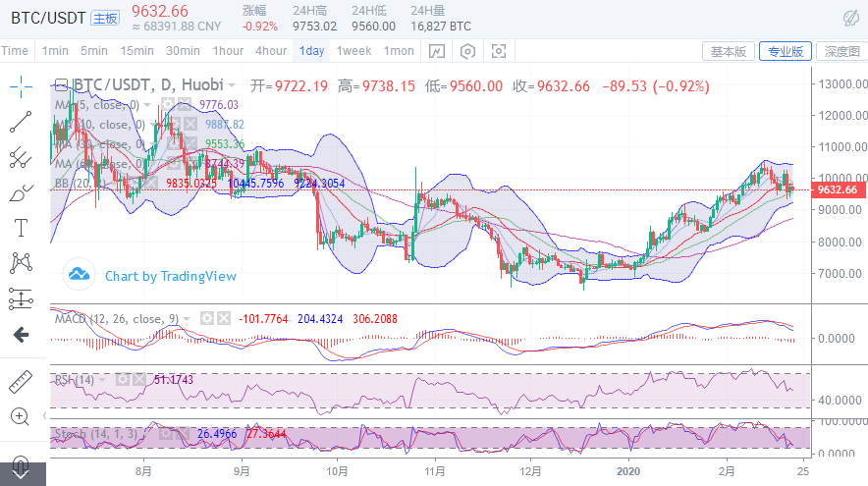Switch to the 30min interval
The image size is (868, 486).
pos(183,51)
